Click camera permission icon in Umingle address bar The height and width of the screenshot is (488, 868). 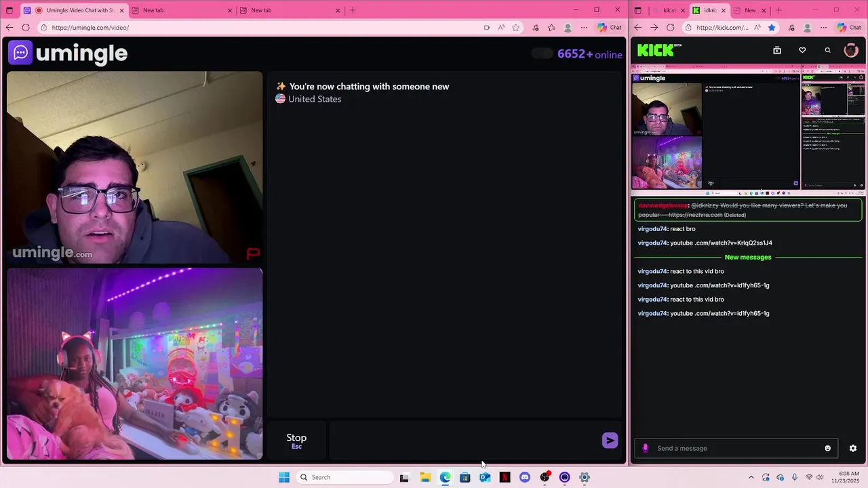click(487, 27)
